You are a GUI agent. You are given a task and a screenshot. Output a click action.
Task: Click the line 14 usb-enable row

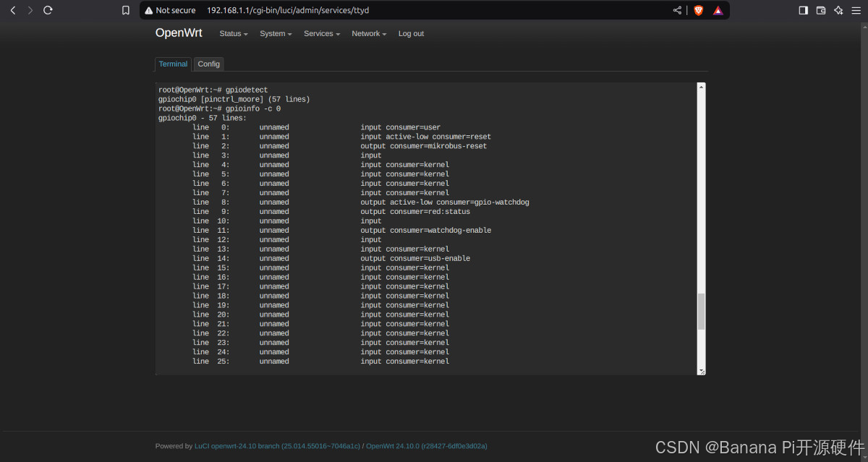(331, 258)
